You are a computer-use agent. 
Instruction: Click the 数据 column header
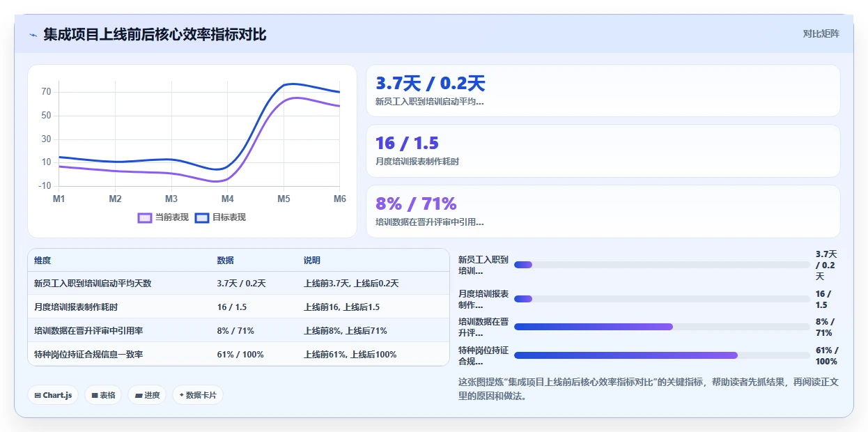pyautogui.click(x=226, y=261)
